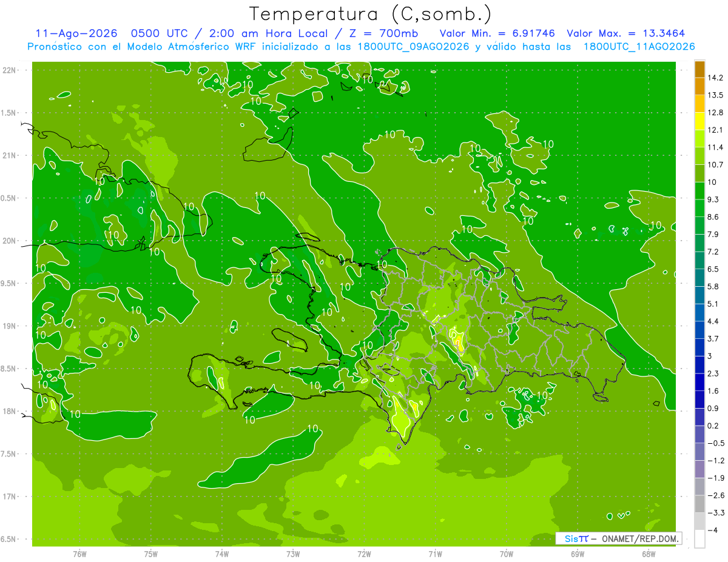Click the colorbar value label "2.3"
This screenshot has width=728, height=562.
(713, 373)
